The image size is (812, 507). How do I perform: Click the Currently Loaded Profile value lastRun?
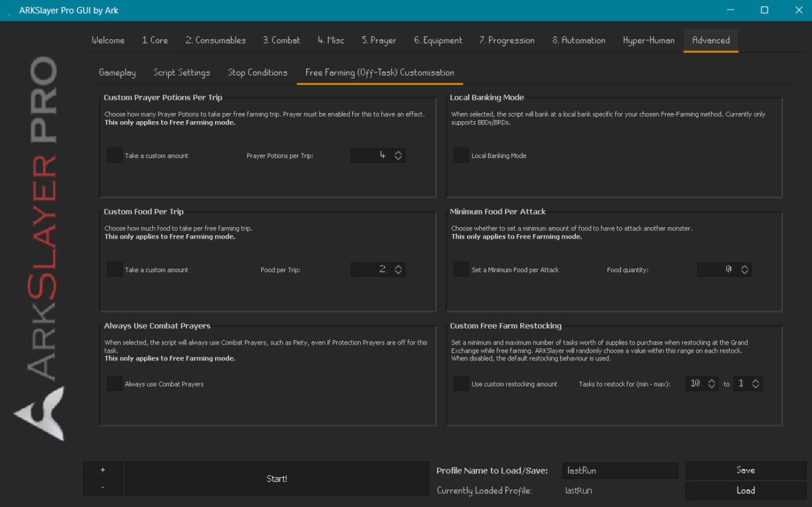pyautogui.click(x=579, y=491)
